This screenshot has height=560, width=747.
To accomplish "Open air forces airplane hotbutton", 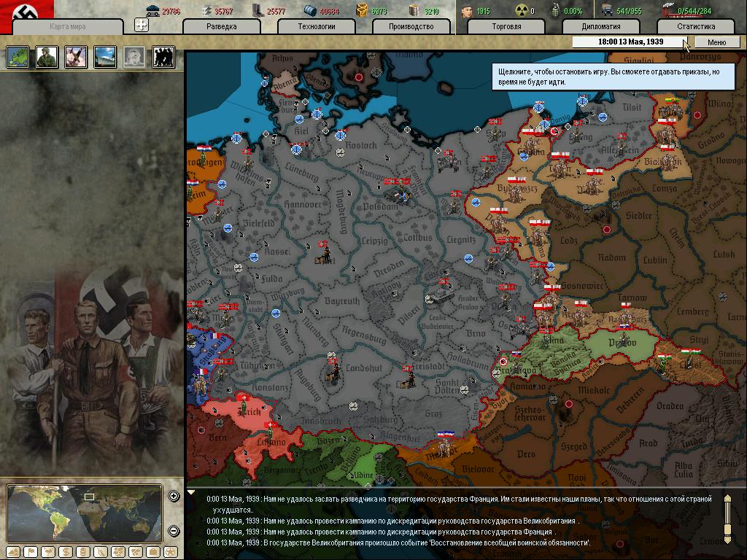I will [x=76, y=57].
